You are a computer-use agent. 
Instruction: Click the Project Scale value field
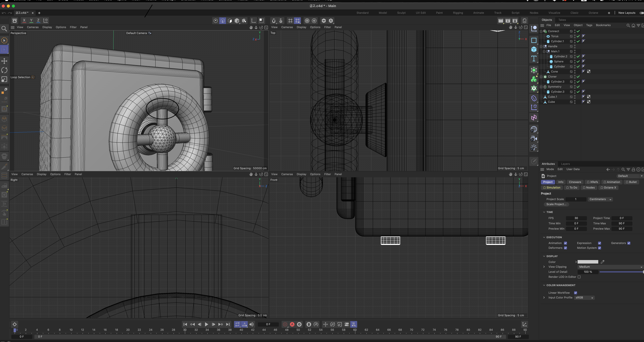pos(576,199)
